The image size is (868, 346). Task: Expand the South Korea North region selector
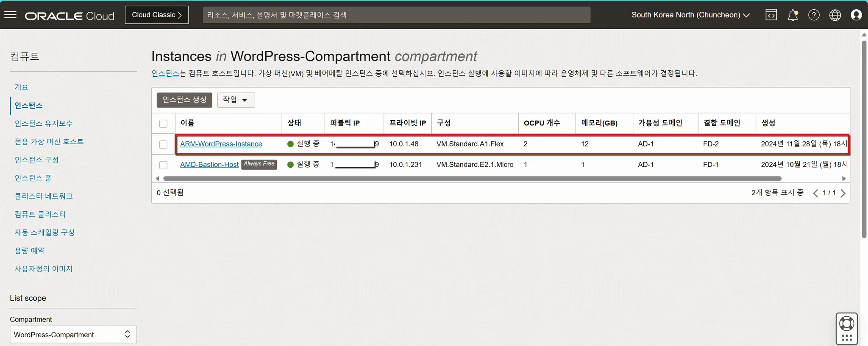691,15
